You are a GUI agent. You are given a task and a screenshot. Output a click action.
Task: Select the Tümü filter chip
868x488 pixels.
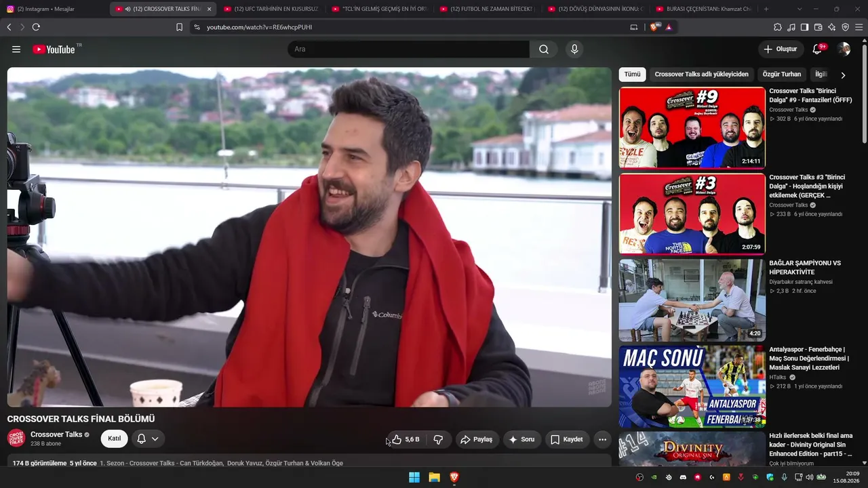pos(632,75)
